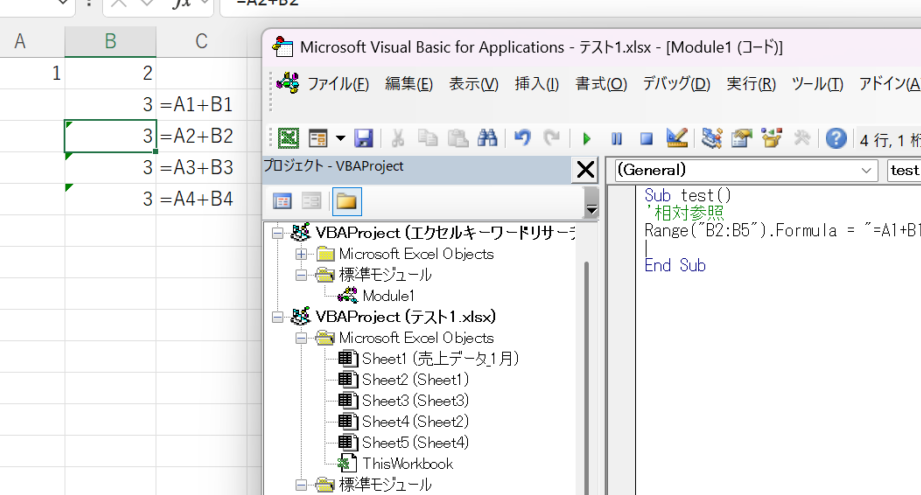Stop execution with the Reset square icon
This screenshot has width=921, height=495.
(x=646, y=138)
